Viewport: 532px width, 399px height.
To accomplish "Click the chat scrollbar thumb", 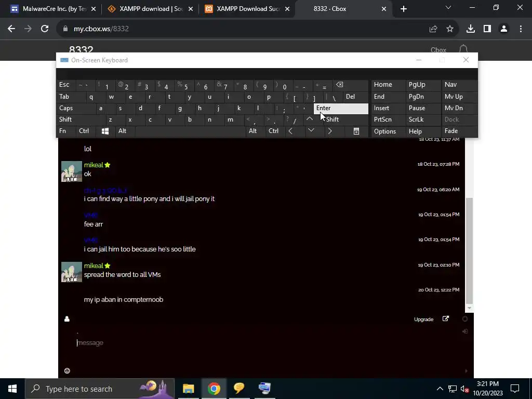I will (469, 250).
